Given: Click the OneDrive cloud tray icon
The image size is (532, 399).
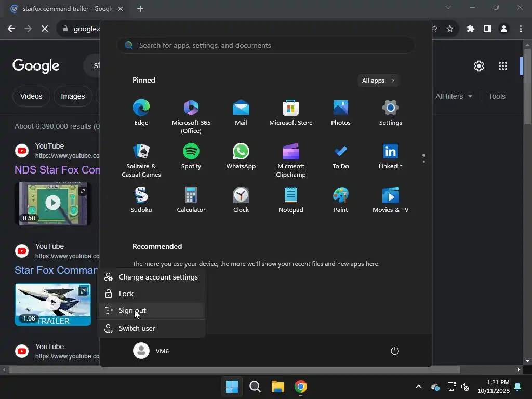Looking at the screenshot, I should [435, 387].
